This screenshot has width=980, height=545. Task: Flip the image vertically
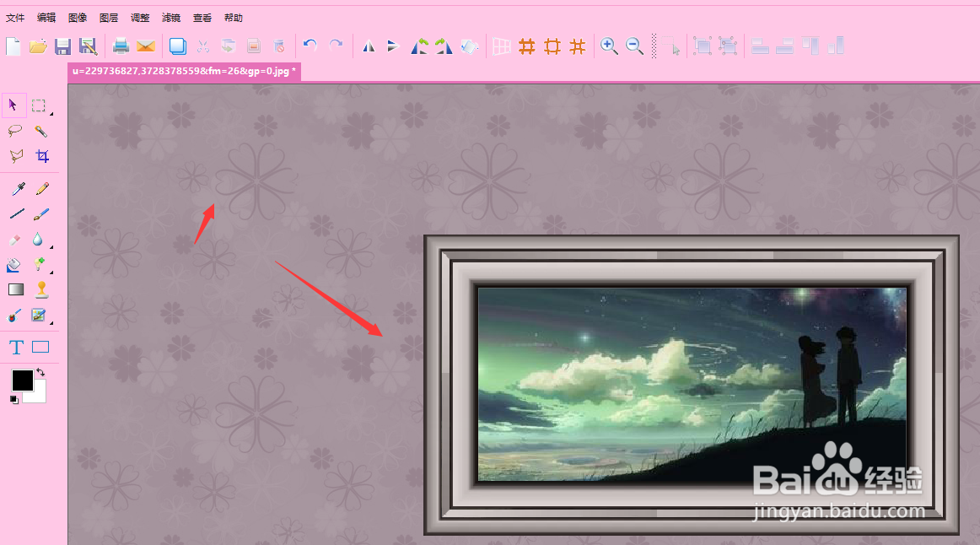(393, 46)
